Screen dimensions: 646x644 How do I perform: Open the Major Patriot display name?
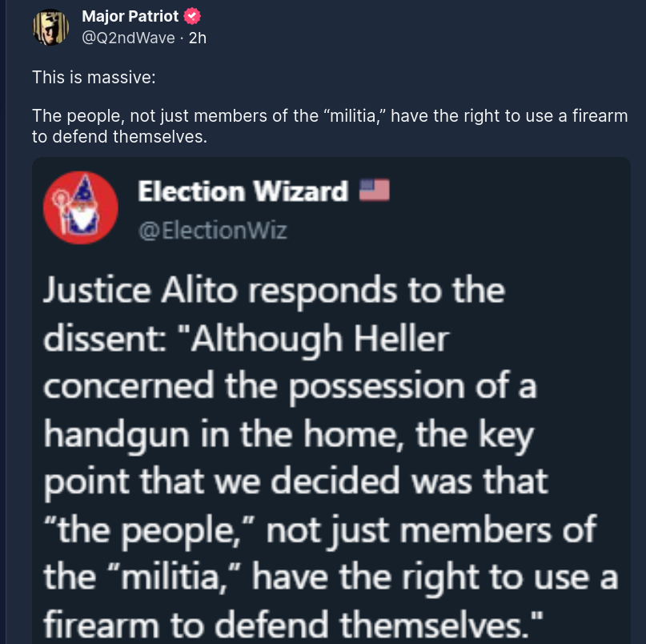pos(132,17)
